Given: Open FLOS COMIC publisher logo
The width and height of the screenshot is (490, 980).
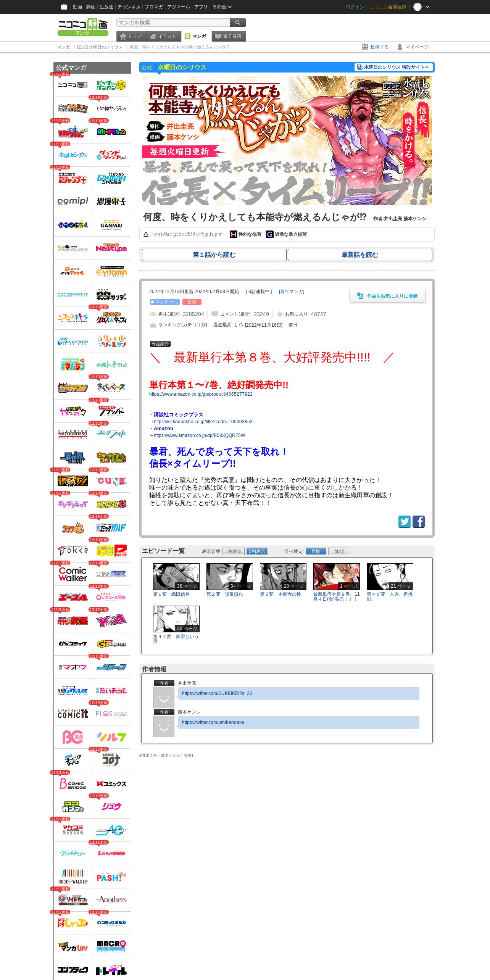Looking at the screenshot, I should coord(111,714).
